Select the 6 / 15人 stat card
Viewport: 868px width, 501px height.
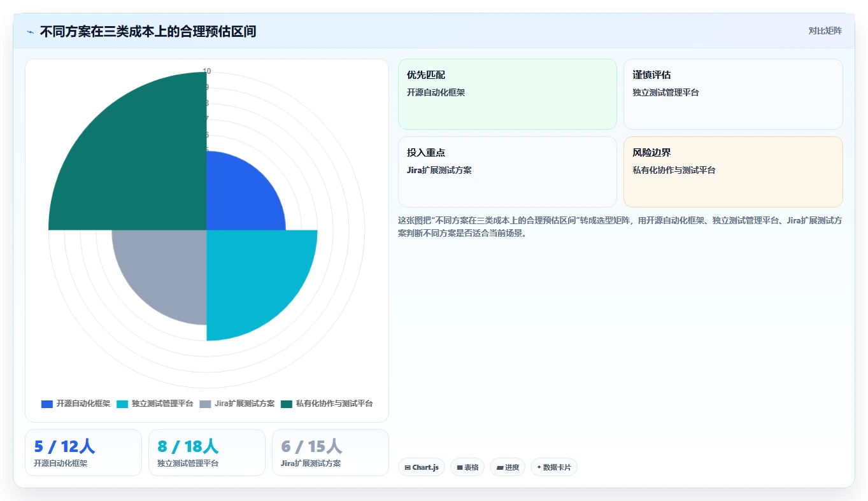click(x=331, y=453)
